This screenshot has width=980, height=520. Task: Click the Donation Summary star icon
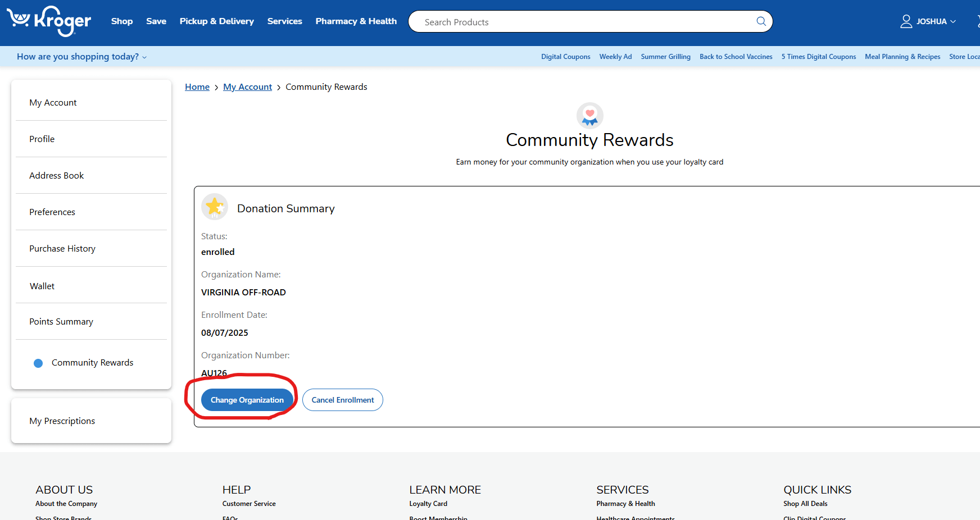tap(215, 207)
